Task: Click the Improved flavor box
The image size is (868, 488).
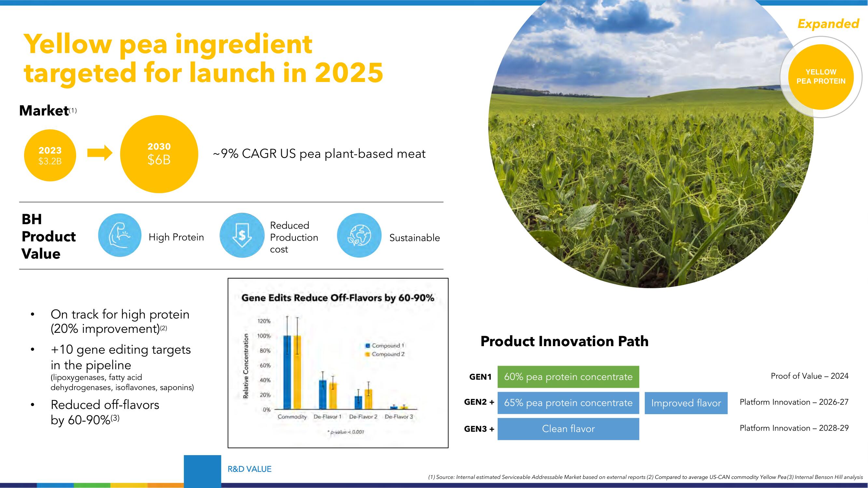Action: pos(686,403)
